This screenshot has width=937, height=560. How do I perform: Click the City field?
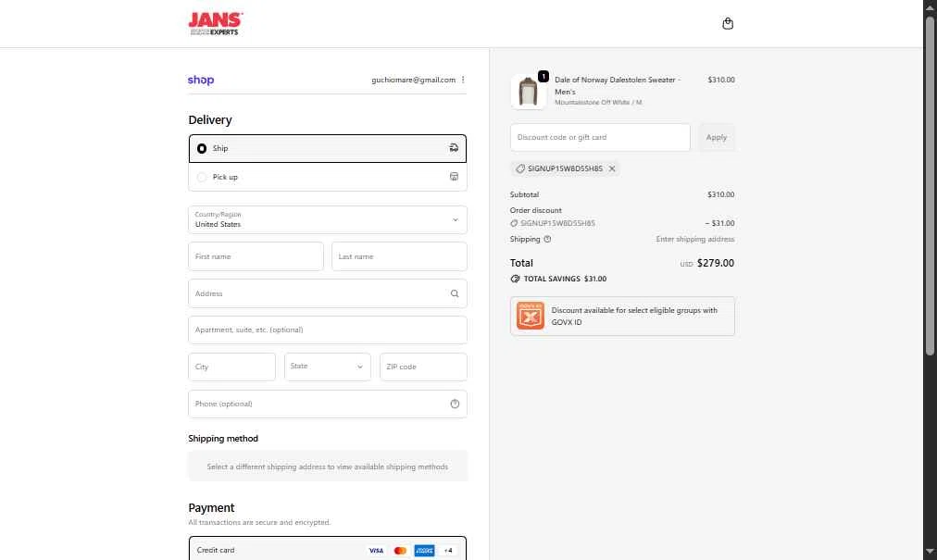tap(231, 367)
